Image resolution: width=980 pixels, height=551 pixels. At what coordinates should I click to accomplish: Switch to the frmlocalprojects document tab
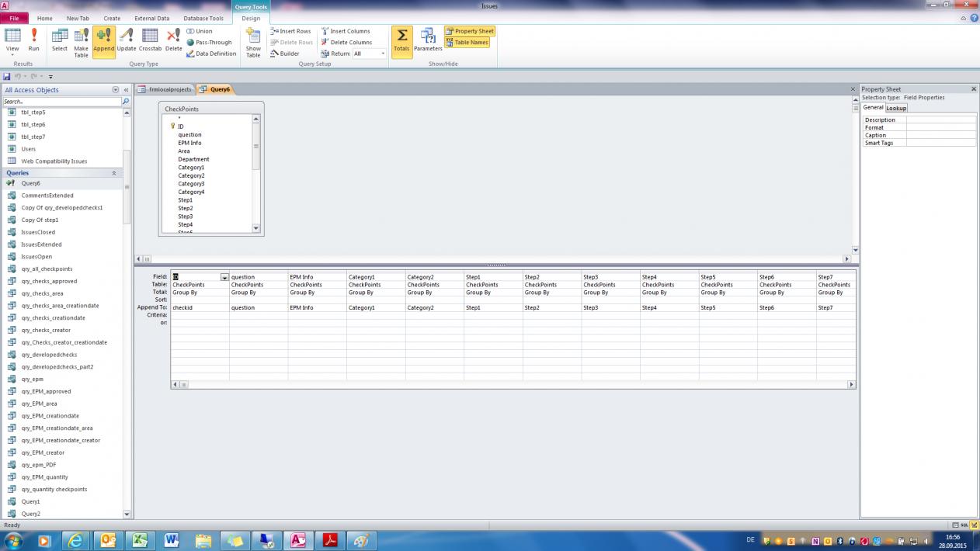(x=165, y=89)
